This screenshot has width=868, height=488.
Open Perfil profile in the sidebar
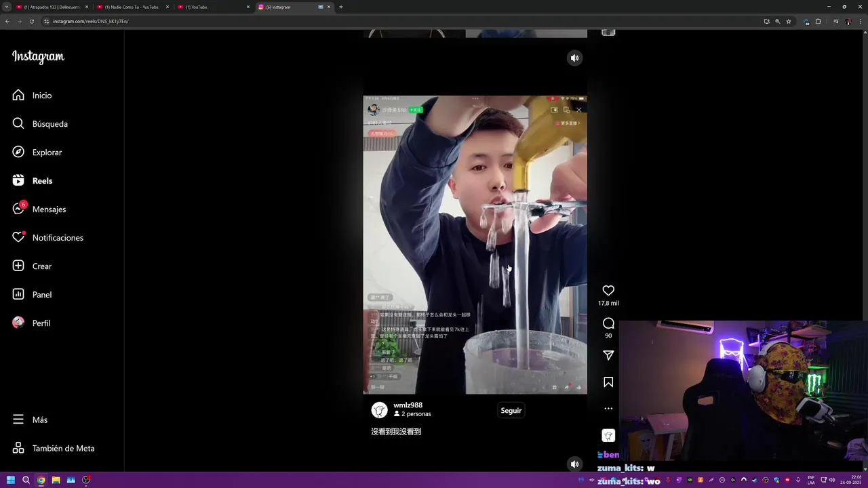[x=31, y=323]
